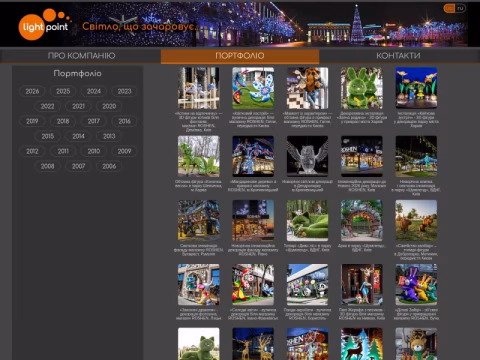This screenshot has width=480, height=360.
Task: Open the ROSHEN night storefront thumbnail in second row
Action: (362, 156)
